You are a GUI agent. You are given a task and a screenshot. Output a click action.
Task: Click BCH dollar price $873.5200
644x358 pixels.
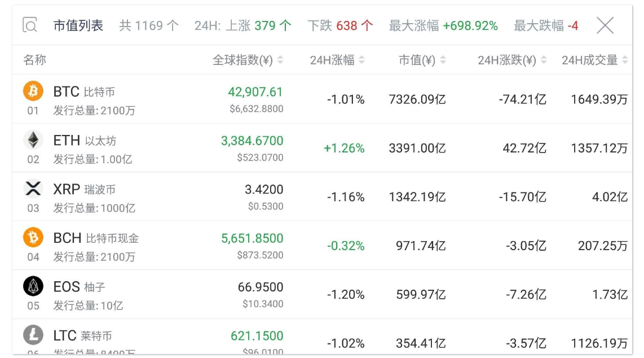(x=260, y=255)
